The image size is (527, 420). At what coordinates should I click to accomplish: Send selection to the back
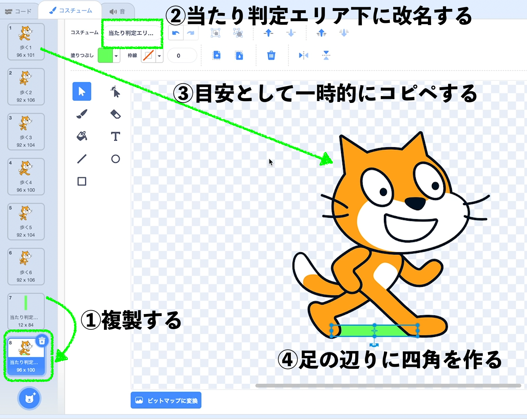344,33
